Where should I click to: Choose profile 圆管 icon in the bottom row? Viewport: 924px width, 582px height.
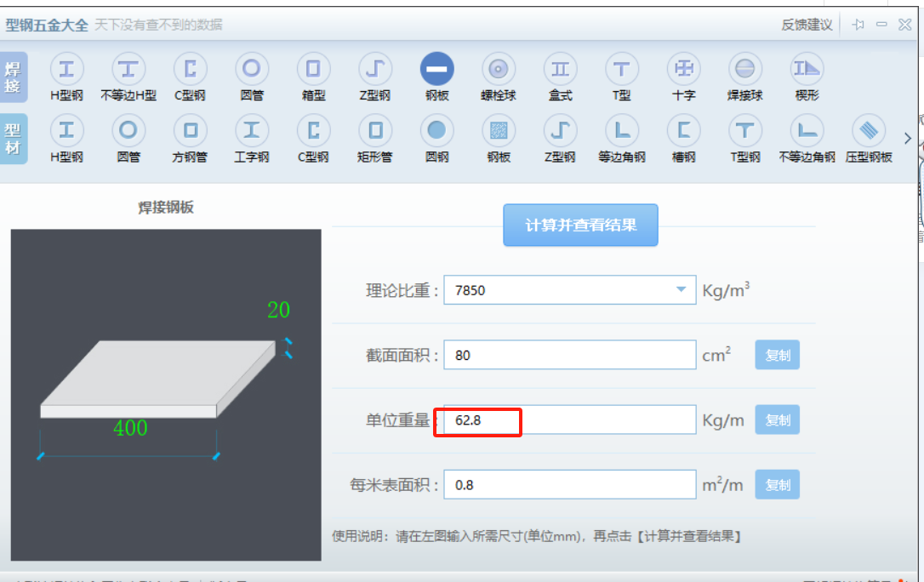click(x=128, y=131)
